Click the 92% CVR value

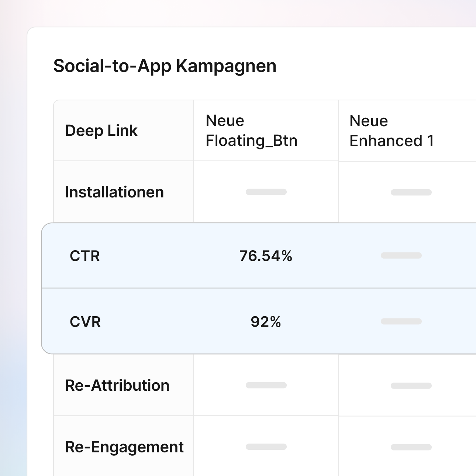click(x=266, y=322)
